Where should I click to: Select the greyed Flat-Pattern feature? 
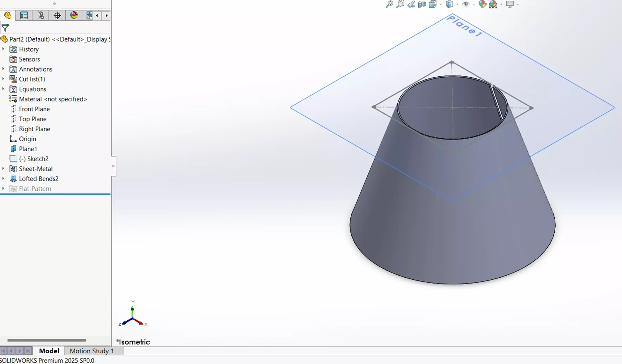click(35, 189)
